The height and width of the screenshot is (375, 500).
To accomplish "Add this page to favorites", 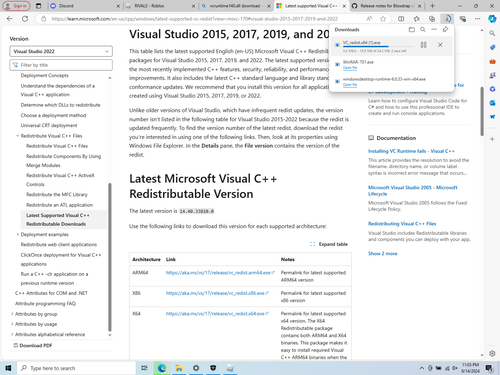I will point(383,19).
